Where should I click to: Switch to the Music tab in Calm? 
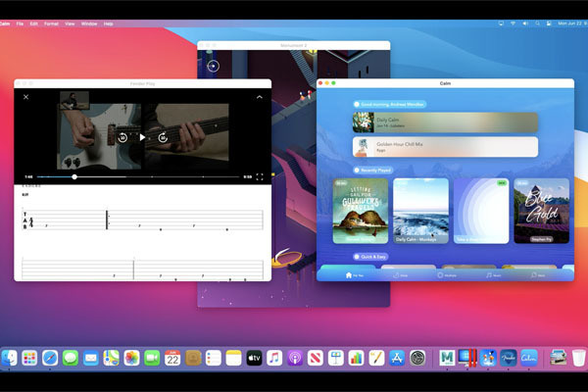(491, 275)
